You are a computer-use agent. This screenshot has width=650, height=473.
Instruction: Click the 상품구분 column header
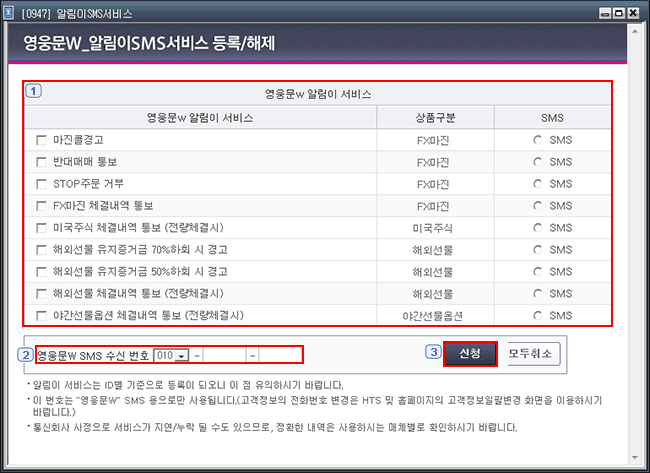click(435, 118)
